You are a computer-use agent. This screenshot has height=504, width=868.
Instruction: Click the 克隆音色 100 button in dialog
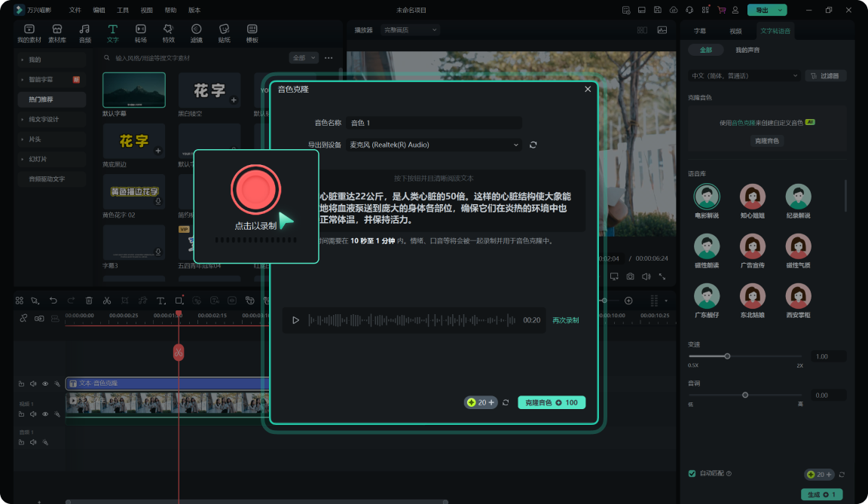[551, 402]
